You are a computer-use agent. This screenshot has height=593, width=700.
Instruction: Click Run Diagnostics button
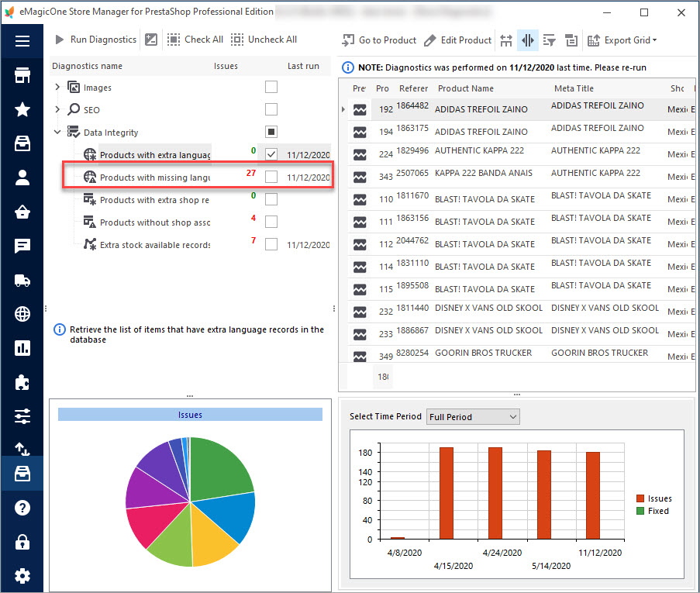point(96,40)
